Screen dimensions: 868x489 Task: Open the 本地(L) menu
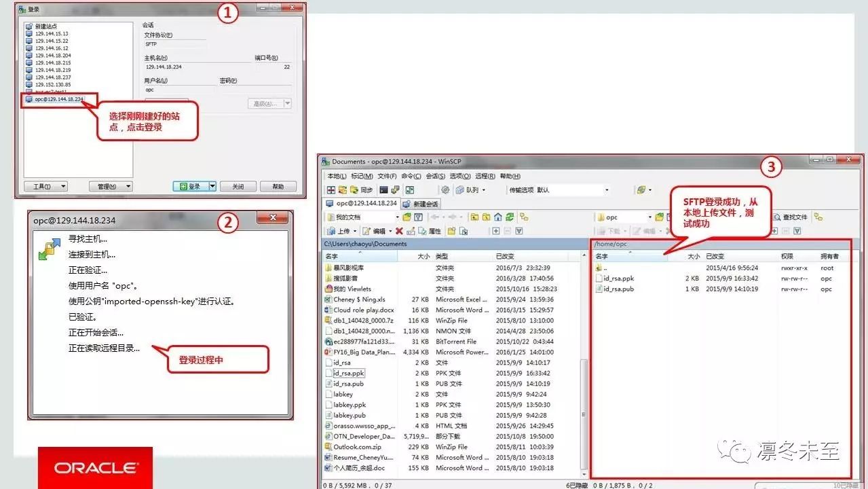tap(337, 176)
